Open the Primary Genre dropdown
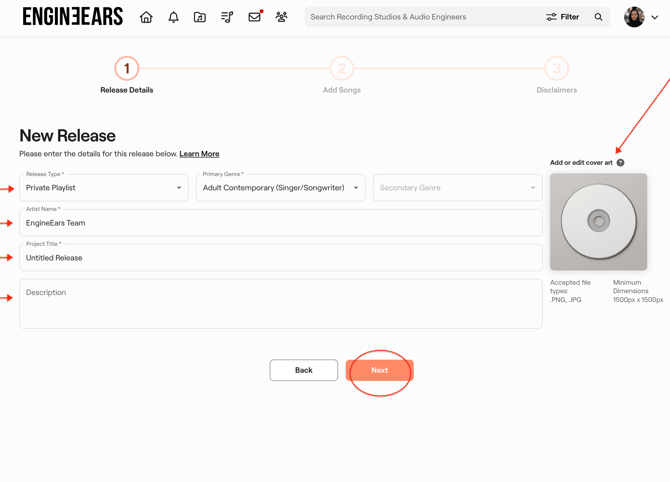This screenshot has height=482, width=670. tap(281, 188)
